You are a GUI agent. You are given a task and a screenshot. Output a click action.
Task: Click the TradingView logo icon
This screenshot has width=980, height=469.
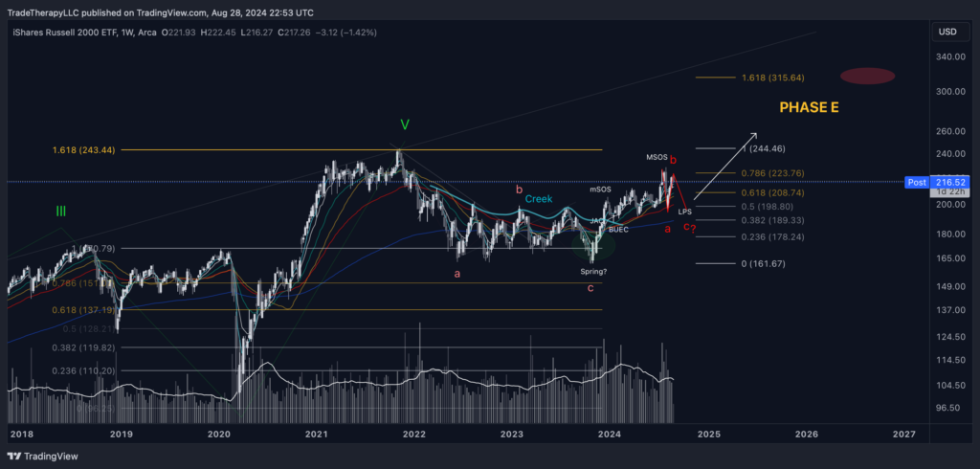[x=14, y=456]
